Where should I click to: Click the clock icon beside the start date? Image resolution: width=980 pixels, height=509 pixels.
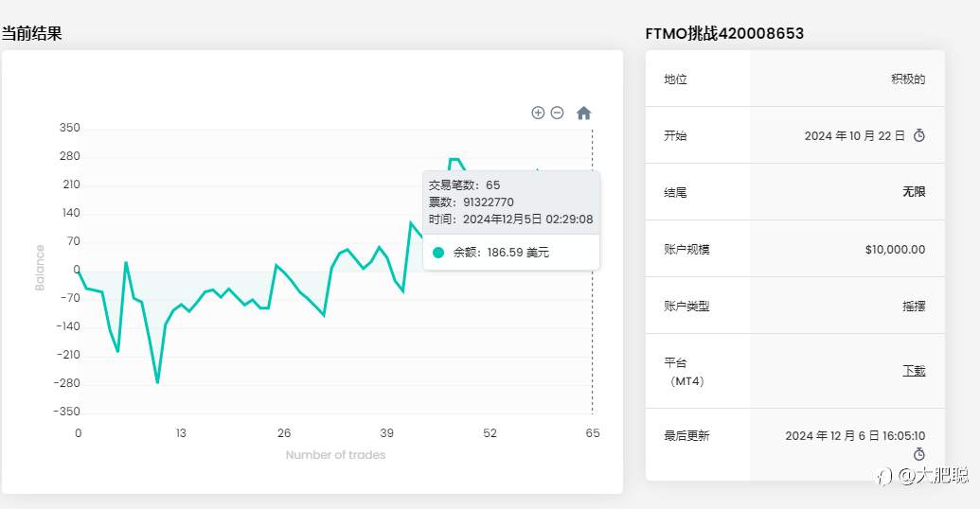click(x=918, y=135)
